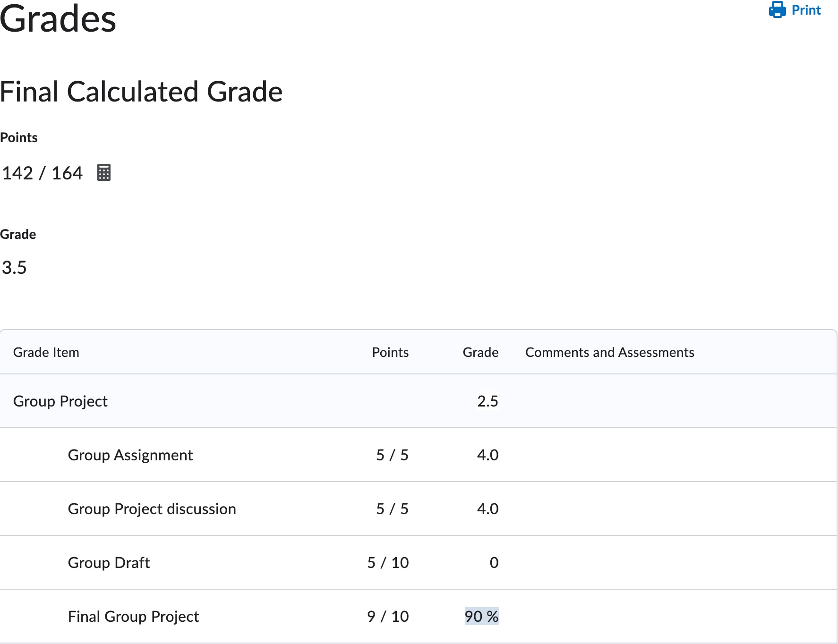The width and height of the screenshot is (838, 644).
Task: Select the Group Draft grade row
Action: click(x=109, y=562)
